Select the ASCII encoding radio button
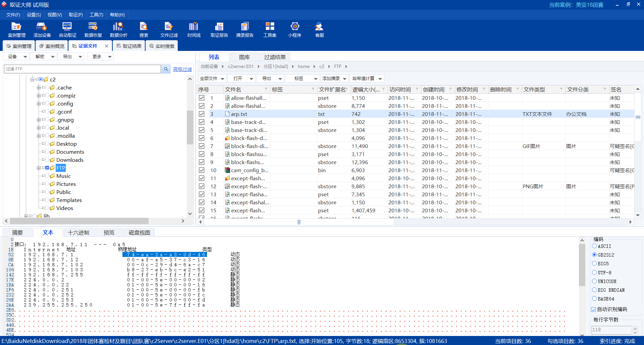The image size is (644, 345). coord(594,246)
